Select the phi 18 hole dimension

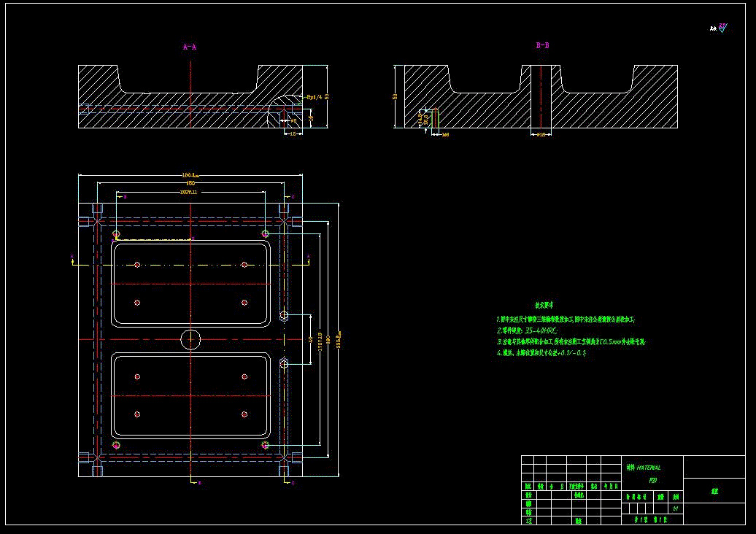(541, 135)
